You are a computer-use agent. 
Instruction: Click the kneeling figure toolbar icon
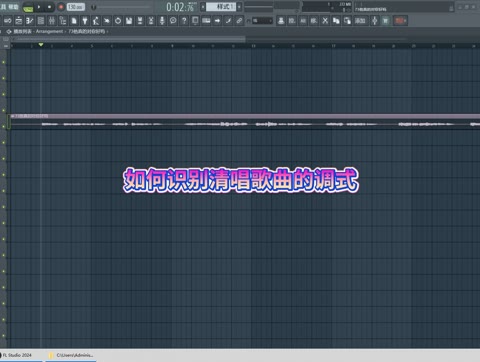coord(96,21)
